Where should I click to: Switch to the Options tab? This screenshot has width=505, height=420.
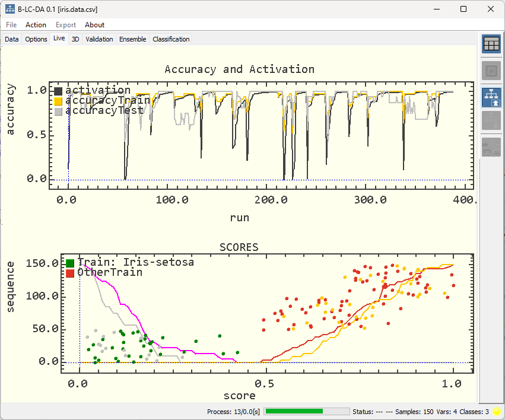click(36, 39)
